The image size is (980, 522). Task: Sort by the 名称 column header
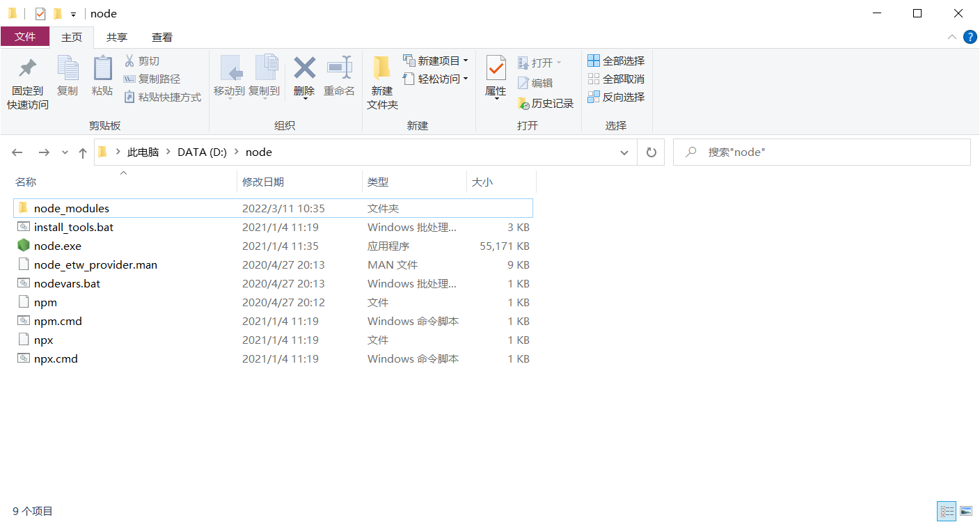[125, 182]
